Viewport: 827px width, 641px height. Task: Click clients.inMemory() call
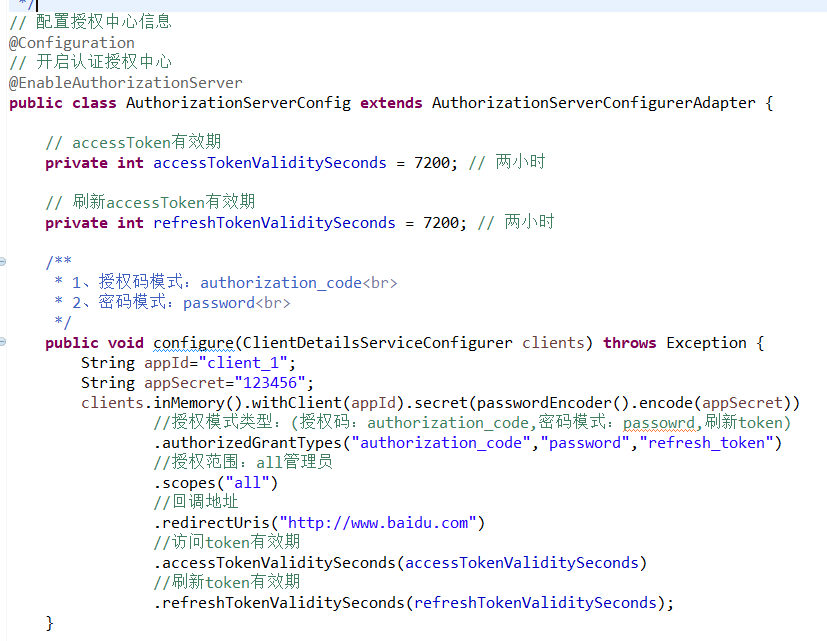pyautogui.click(x=161, y=403)
